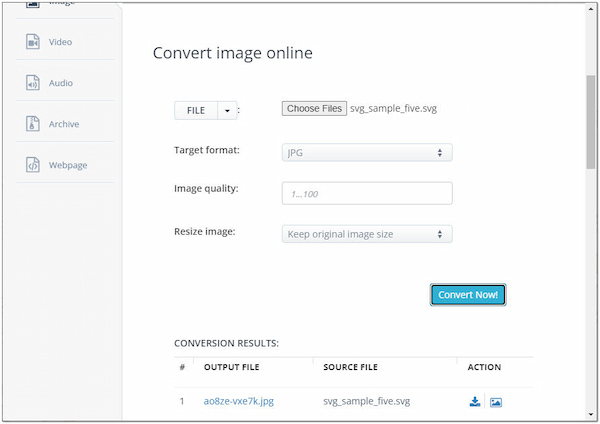Open the ao8ze-vxe7k.jpg output file link
This screenshot has width=600, height=424.
pyautogui.click(x=239, y=401)
